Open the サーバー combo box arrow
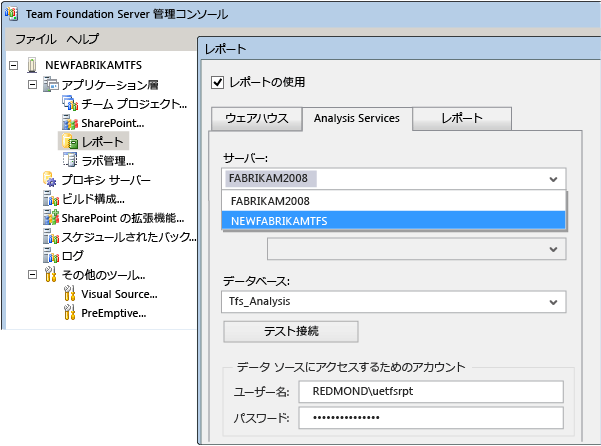Screen dimensions: 601x446 click(x=553, y=179)
